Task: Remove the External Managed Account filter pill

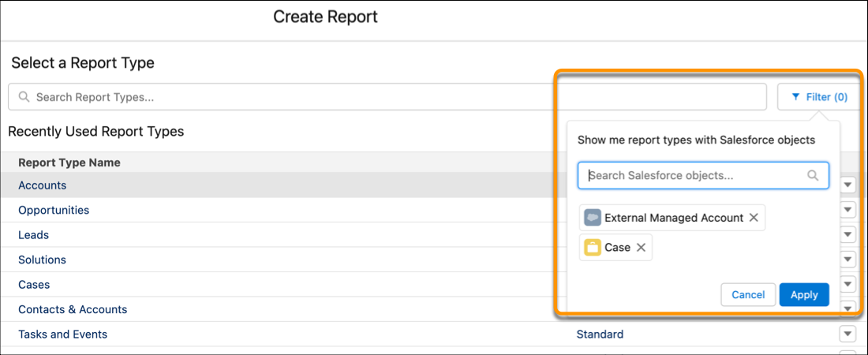Action: [x=754, y=218]
